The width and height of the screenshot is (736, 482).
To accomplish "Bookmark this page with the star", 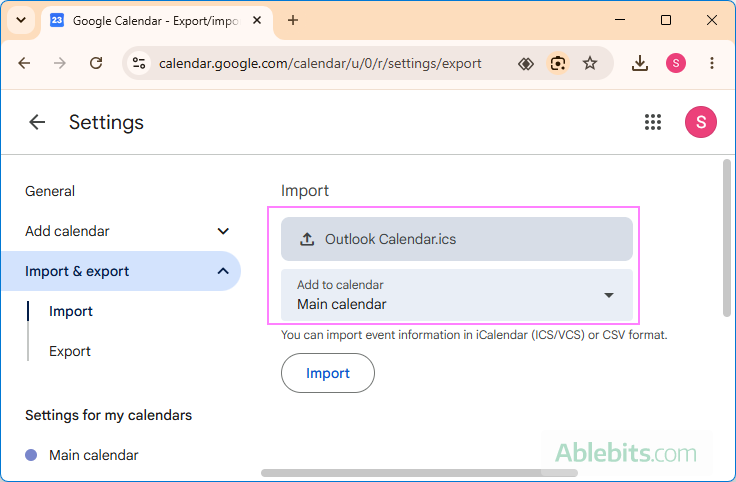I will [590, 63].
